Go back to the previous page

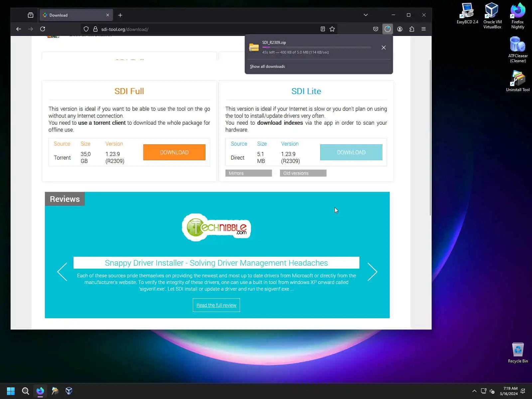pyautogui.click(x=19, y=29)
